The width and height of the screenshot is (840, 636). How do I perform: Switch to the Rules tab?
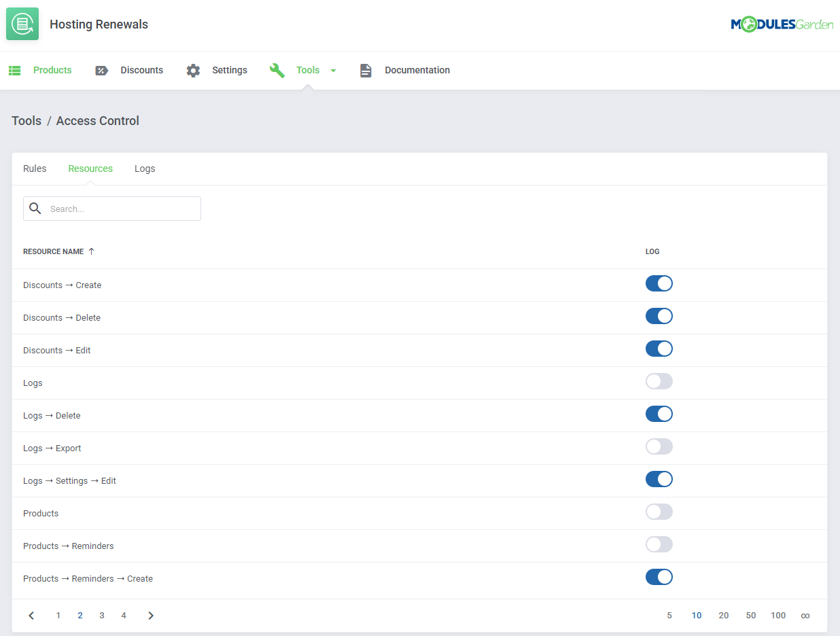35,168
